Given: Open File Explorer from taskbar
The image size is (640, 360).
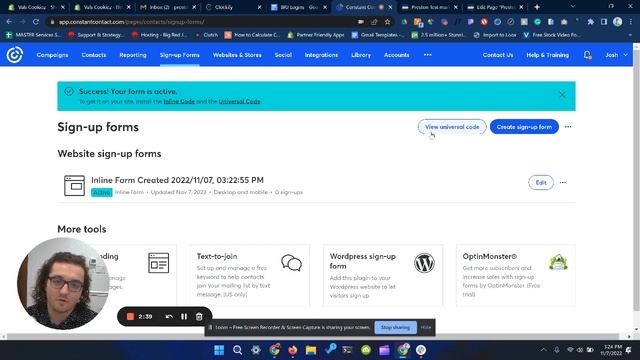Looking at the screenshot, I should tap(311, 350).
